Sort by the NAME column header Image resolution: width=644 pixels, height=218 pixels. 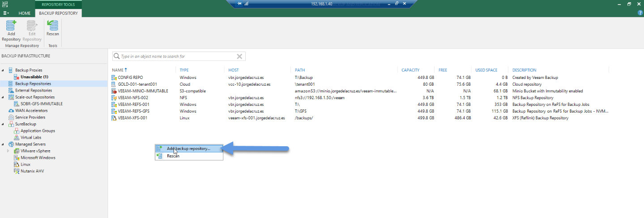coord(119,70)
